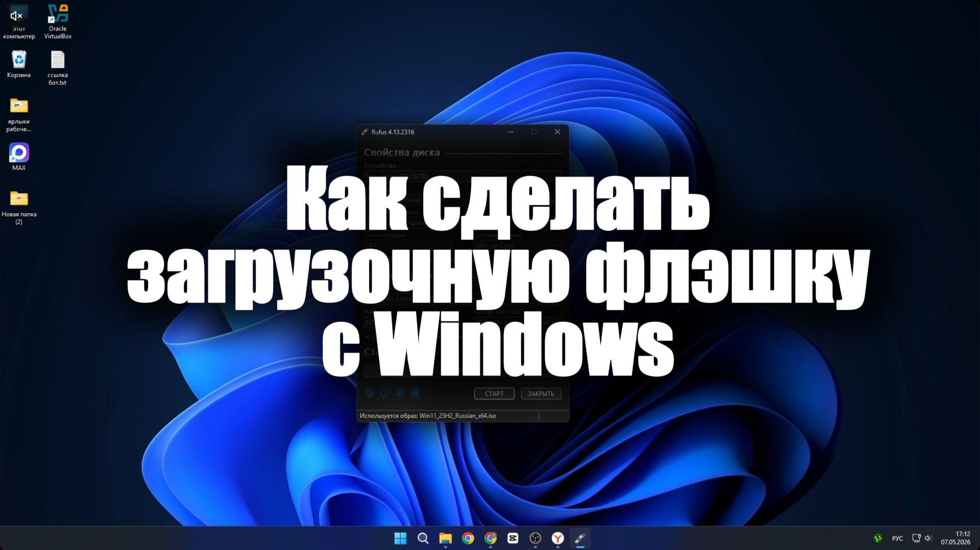
Task: Open Rufus About info icon
Action: pyautogui.click(x=385, y=393)
